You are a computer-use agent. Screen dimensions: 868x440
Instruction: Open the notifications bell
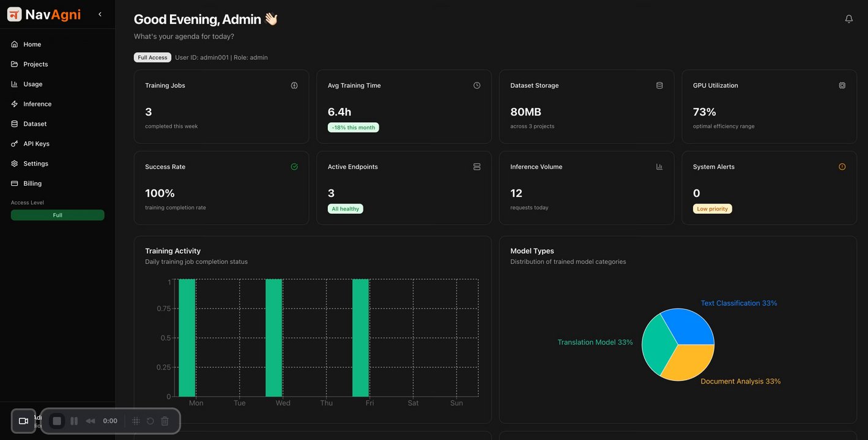pos(848,19)
